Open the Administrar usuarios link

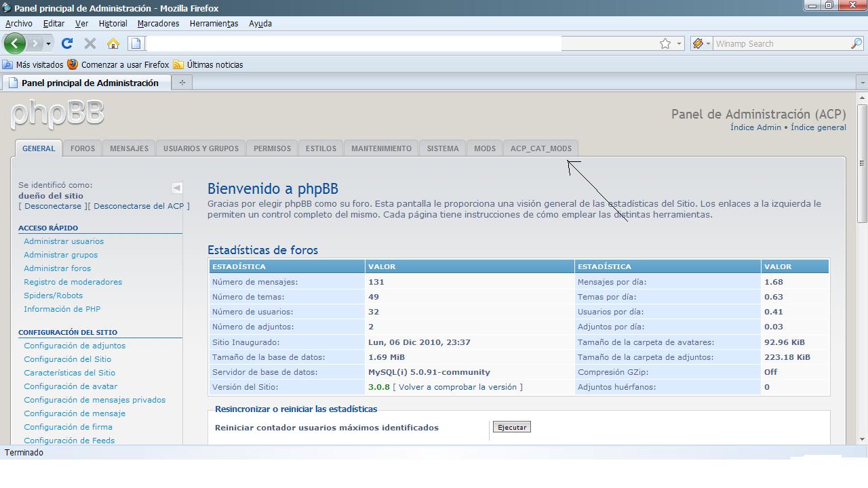click(x=64, y=241)
